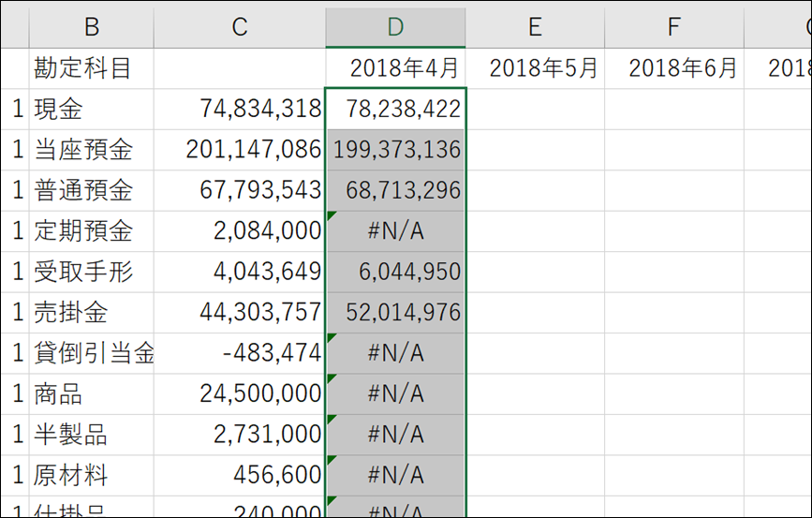Click #N/A cell in 商品 row
This screenshot has width=812, height=518.
(x=395, y=393)
